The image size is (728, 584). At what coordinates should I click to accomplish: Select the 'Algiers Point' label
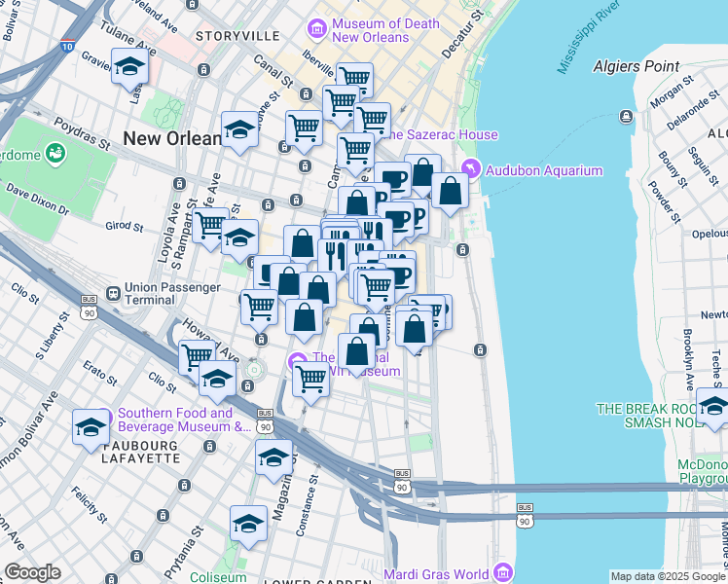(x=637, y=66)
